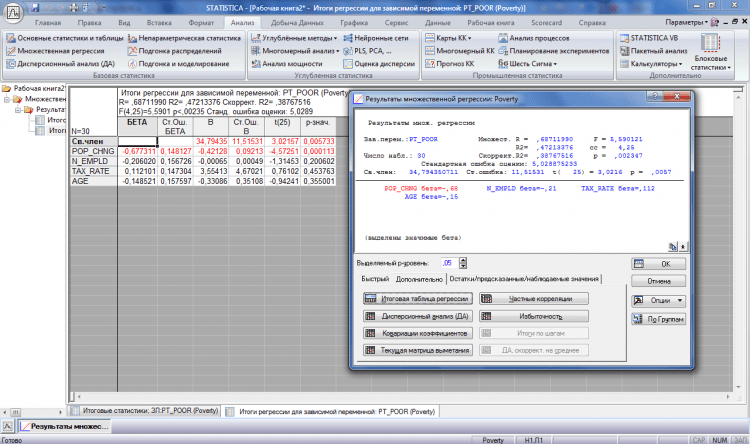Image resolution: width=750 pixels, height=444 pixels.
Task: Click the copy results icon in regression dialog
Action: click(673, 247)
